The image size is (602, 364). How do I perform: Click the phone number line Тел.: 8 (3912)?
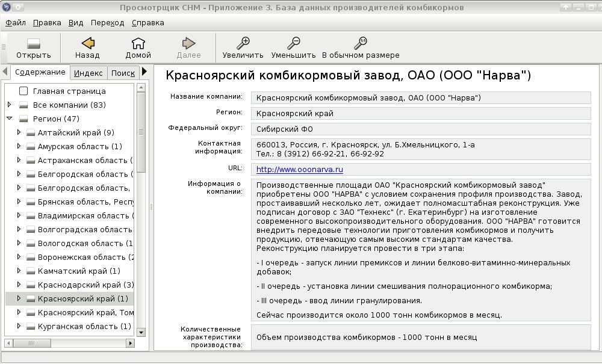tap(320, 154)
